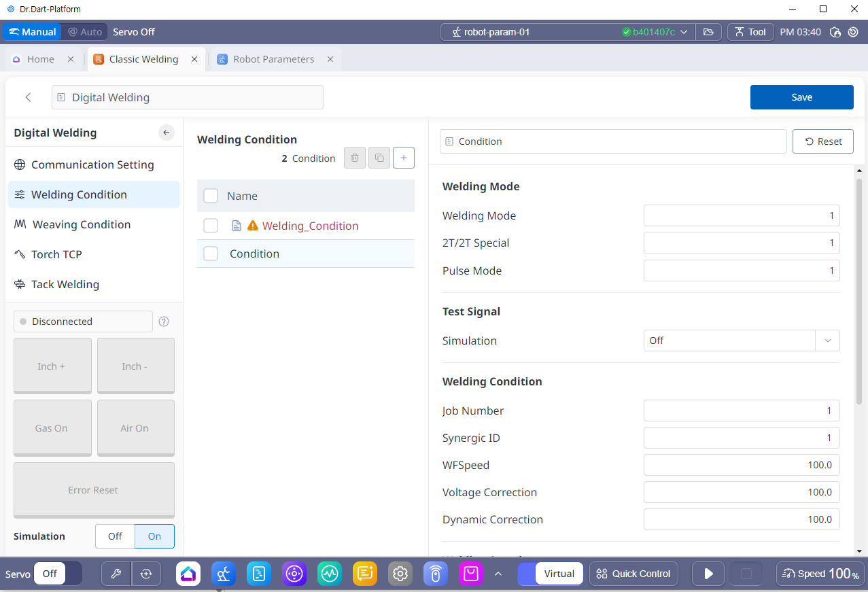Open the folder icon in top bar
The image size is (868, 592).
(x=708, y=32)
